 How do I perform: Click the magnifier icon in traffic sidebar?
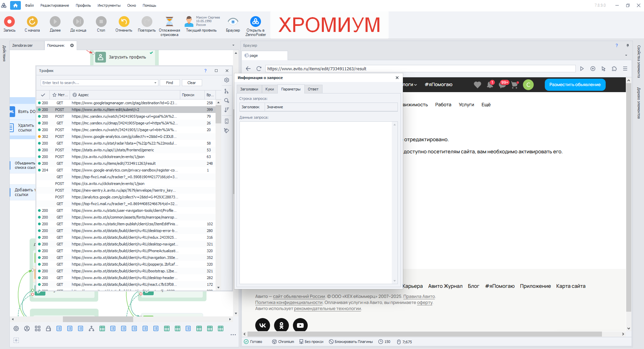click(x=227, y=101)
